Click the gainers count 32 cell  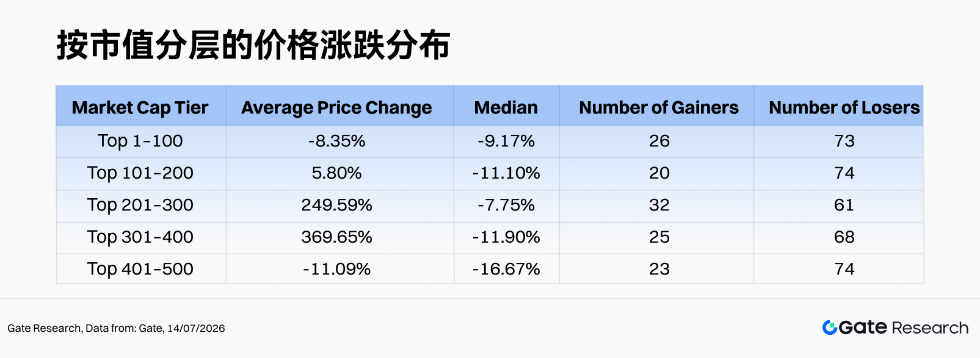659,205
